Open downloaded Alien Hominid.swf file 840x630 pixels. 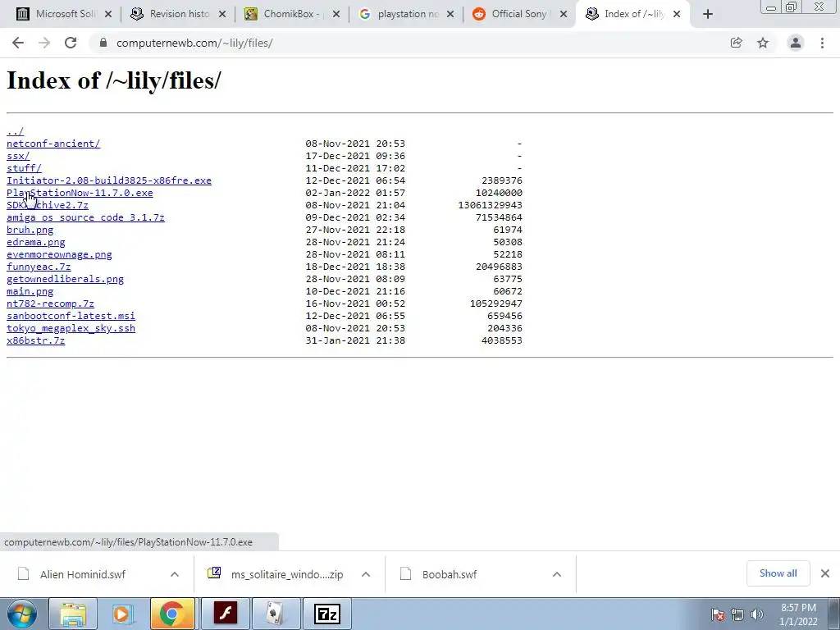83,574
